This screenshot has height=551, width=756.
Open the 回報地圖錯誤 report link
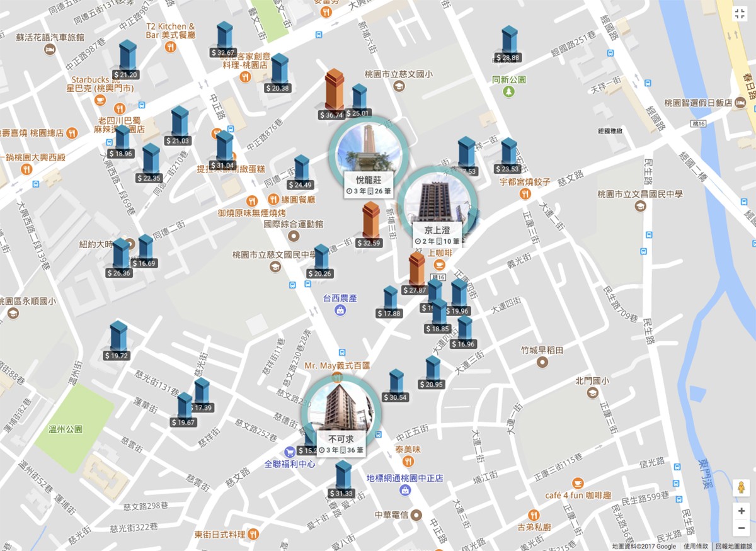pyautogui.click(x=733, y=546)
